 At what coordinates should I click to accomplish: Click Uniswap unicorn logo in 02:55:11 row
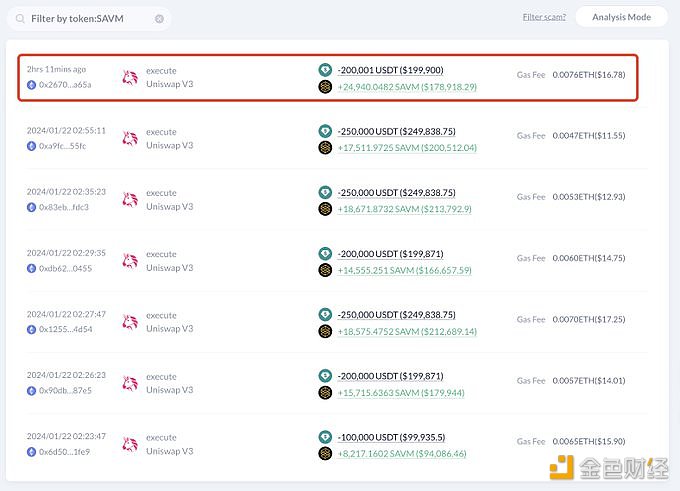point(130,139)
